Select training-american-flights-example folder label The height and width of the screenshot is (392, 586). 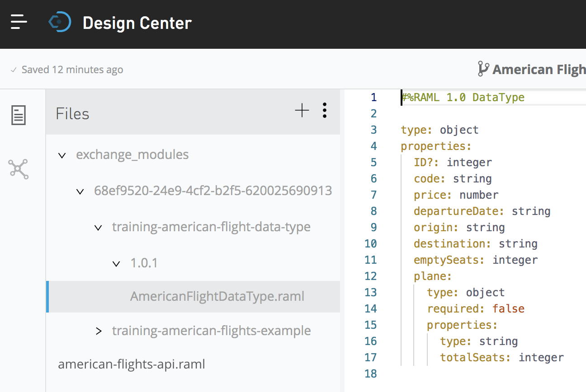point(211,331)
